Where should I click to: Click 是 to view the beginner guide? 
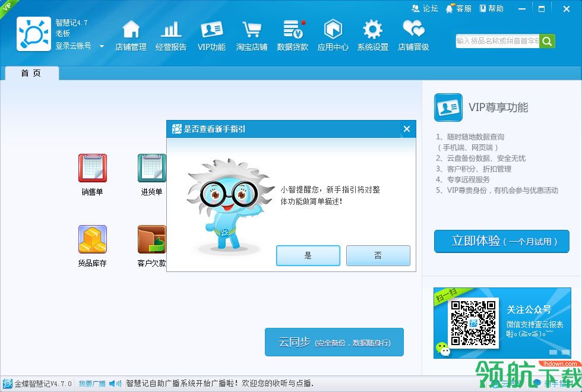click(308, 255)
